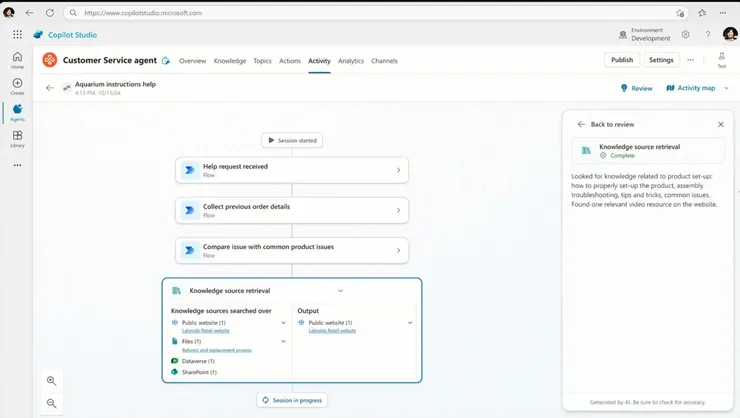
Task: Switch to the Channels tab
Action: [x=384, y=61]
